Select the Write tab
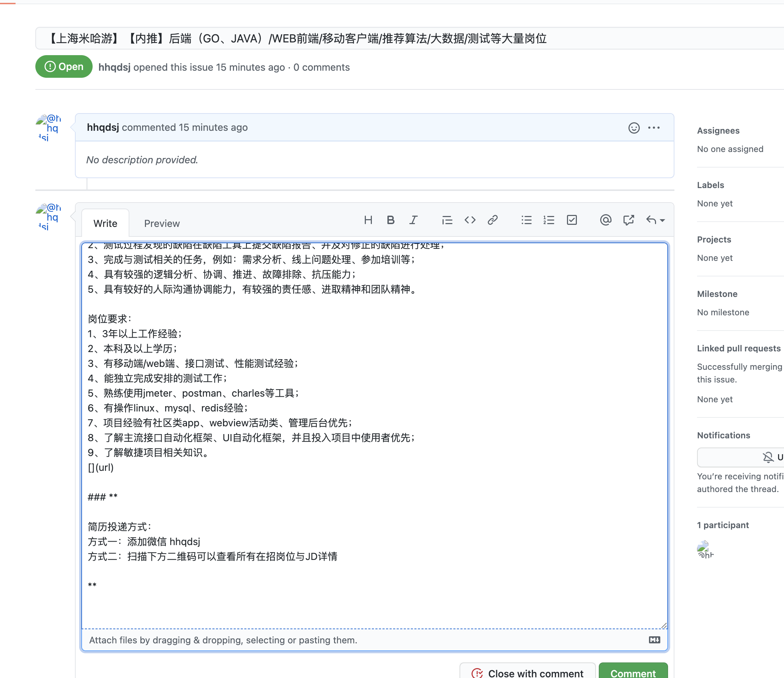The width and height of the screenshot is (784, 678). [x=105, y=223]
